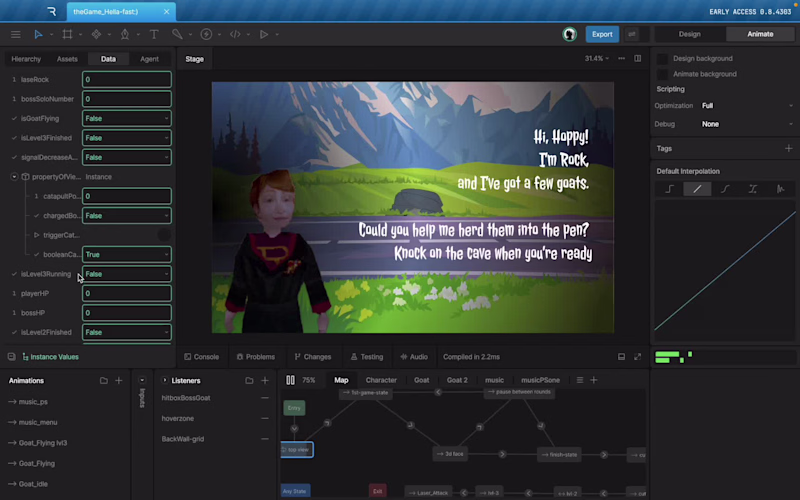Image resolution: width=800 pixels, height=500 pixels.
Task: Open isGoatFlying False dropdown
Action: point(127,118)
